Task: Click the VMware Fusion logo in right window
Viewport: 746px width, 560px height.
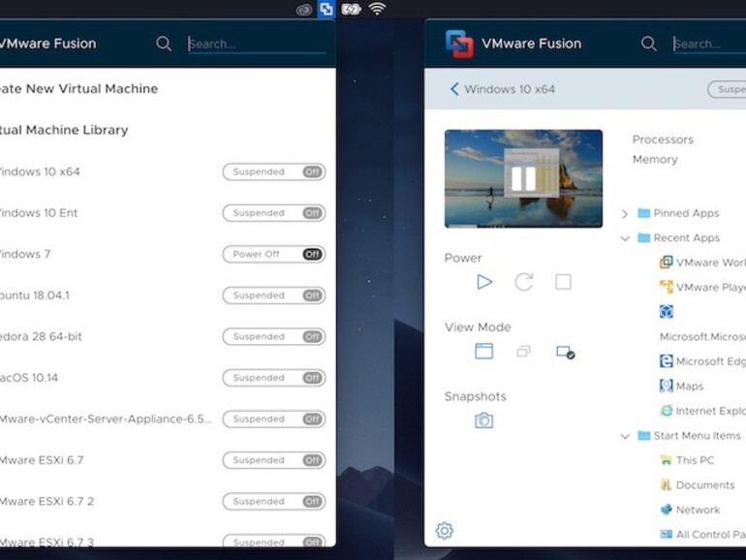Action: (459, 44)
